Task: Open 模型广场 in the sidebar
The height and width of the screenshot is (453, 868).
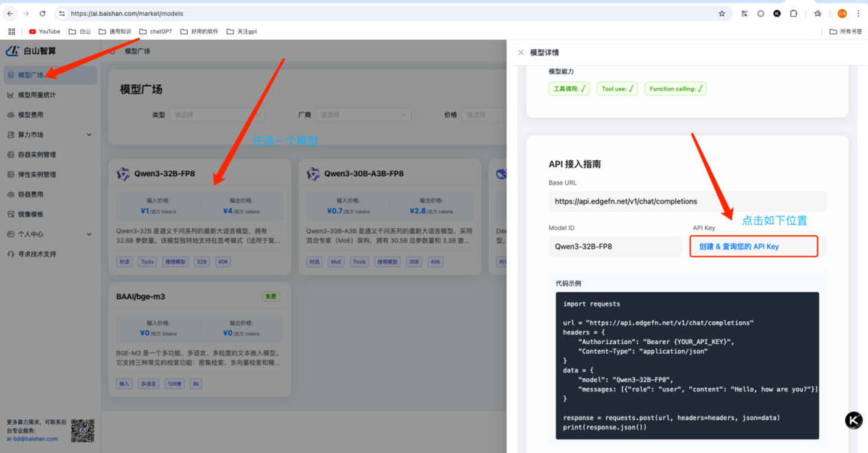Action: tap(50, 75)
